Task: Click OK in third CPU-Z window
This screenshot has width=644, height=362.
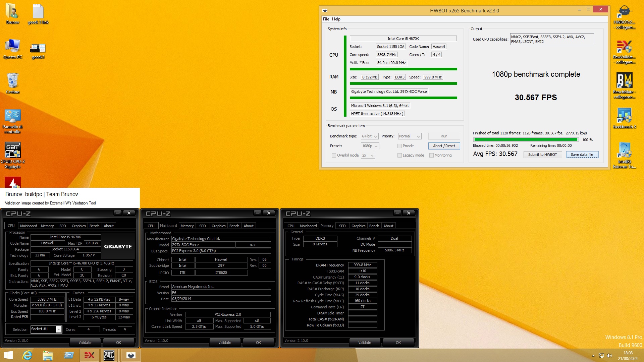Action: [398, 343]
